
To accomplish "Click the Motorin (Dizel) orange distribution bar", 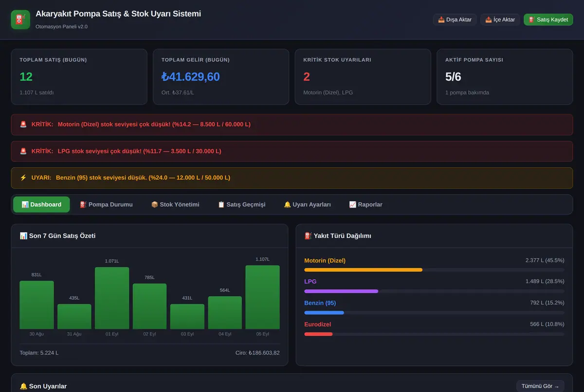I will point(364,270).
